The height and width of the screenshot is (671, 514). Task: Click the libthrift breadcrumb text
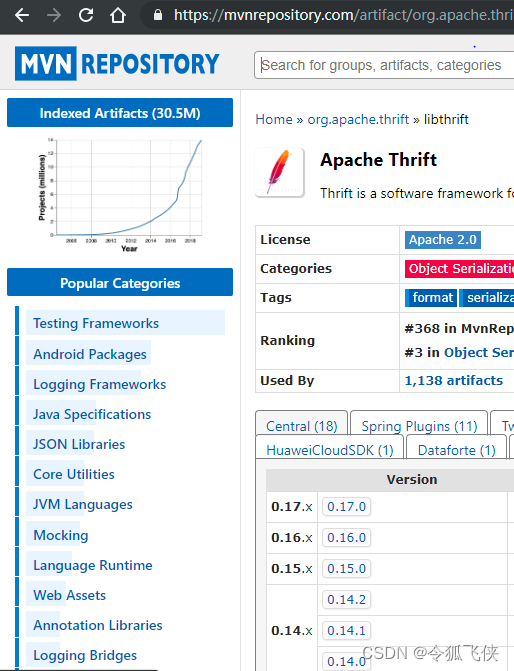(x=446, y=119)
